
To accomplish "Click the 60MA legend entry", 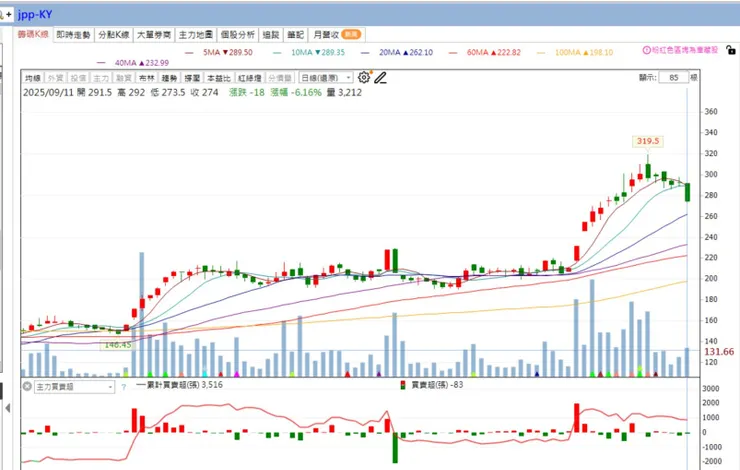I will [x=485, y=52].
